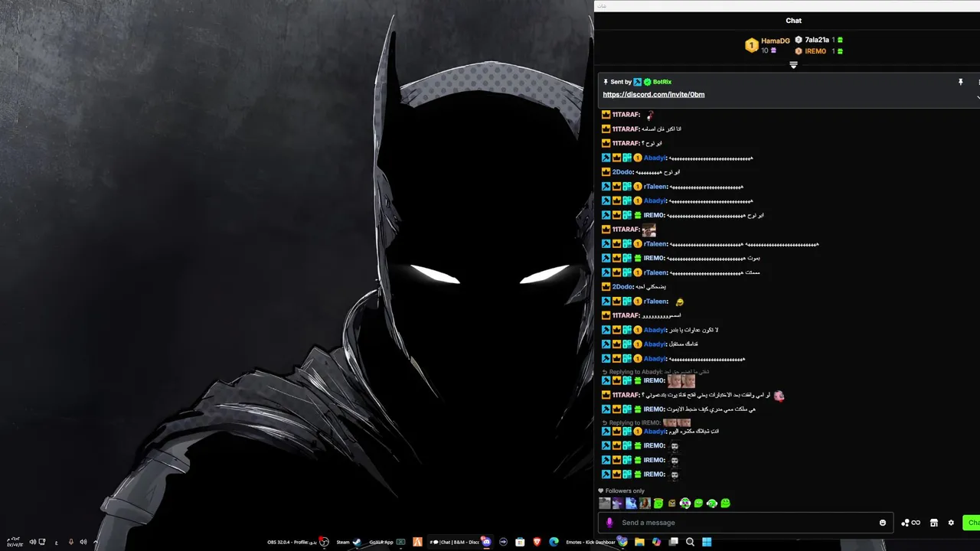This screenshot has height=551, width=980.
Task: Pick the small envelope emote in quick row
Action: (671, 503)
